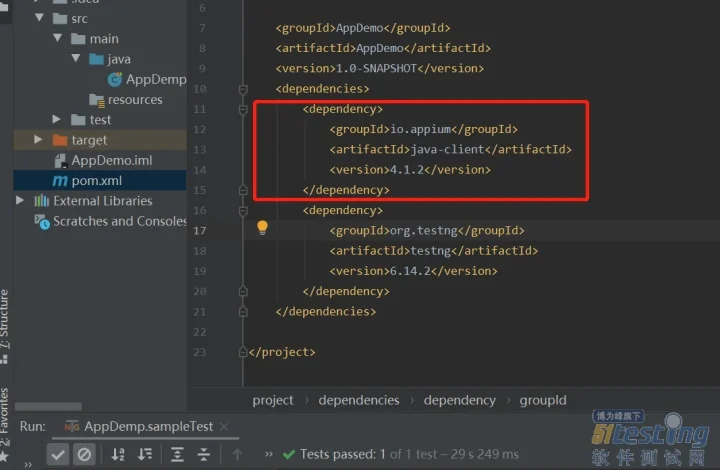Fold the dependency block at line 16

point(243,211)
